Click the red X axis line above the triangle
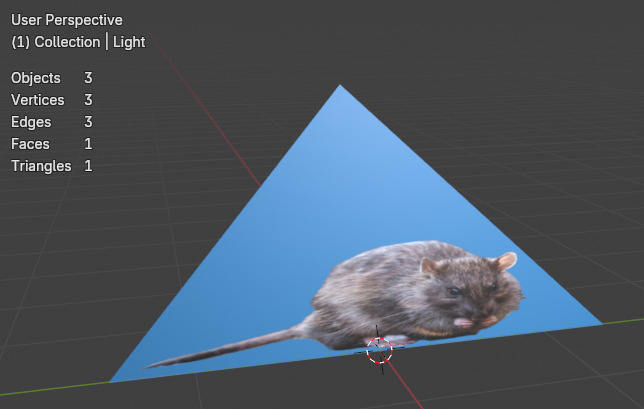 [215, 120]
